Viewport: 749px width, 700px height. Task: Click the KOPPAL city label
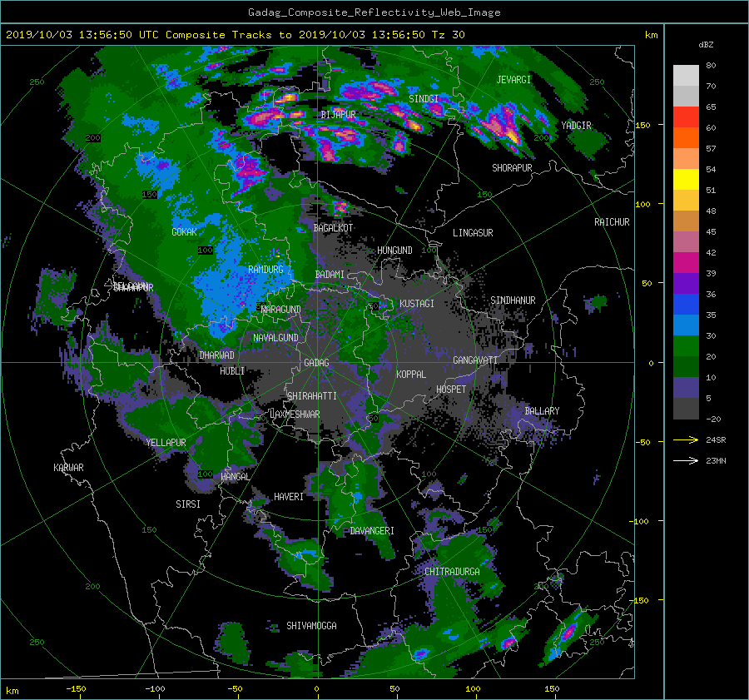[411, 375]
